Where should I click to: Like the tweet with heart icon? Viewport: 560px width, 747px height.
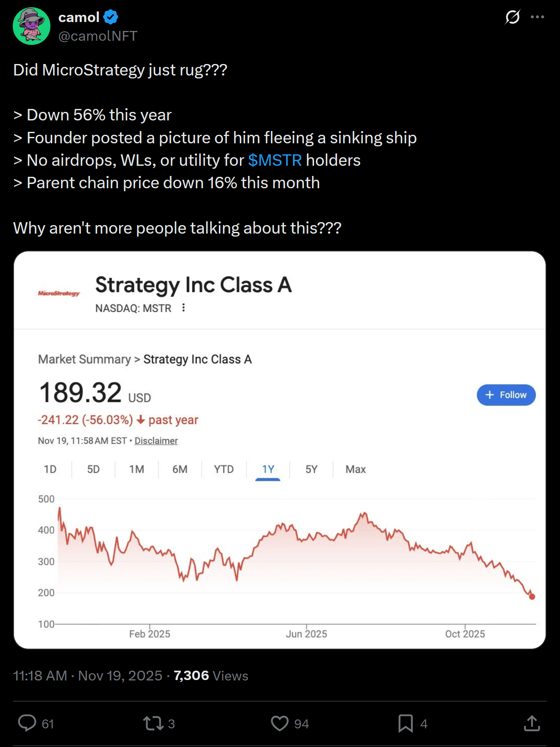(x=280, y=723)
